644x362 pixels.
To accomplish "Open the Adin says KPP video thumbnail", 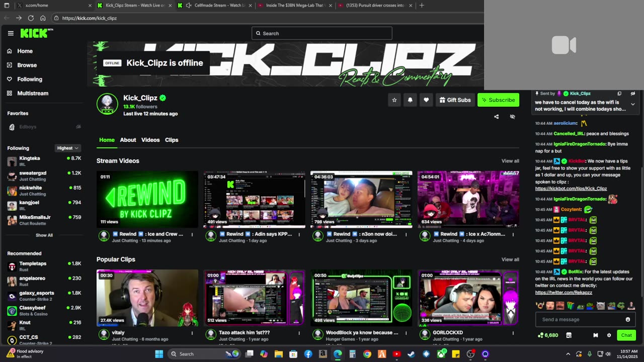I will pos(254,200).
